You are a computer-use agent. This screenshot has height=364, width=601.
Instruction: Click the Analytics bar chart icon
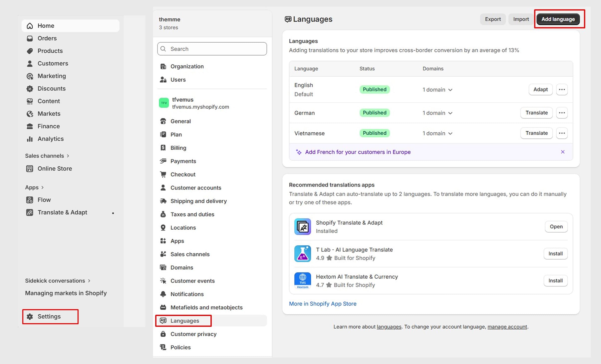click(30, 139)
